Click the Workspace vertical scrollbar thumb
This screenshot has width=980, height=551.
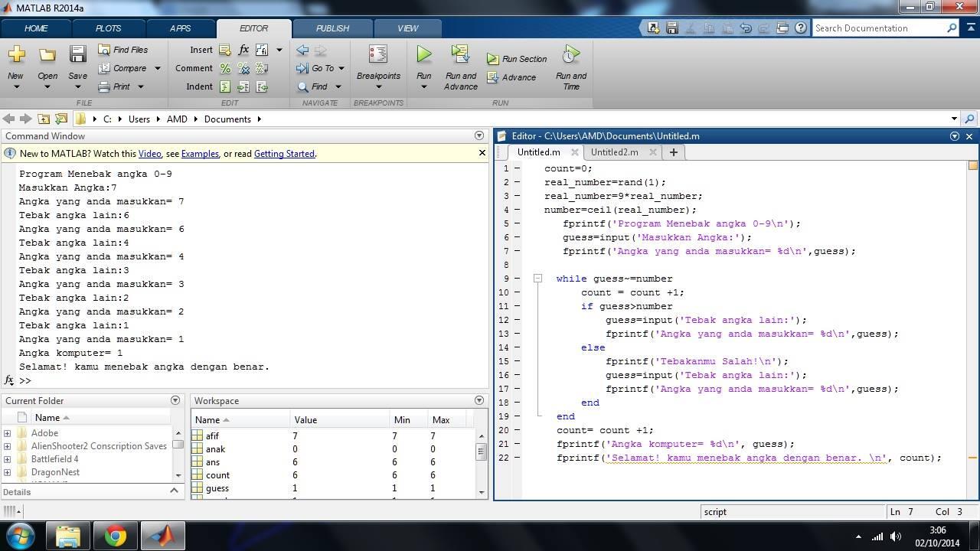[481, 451]
